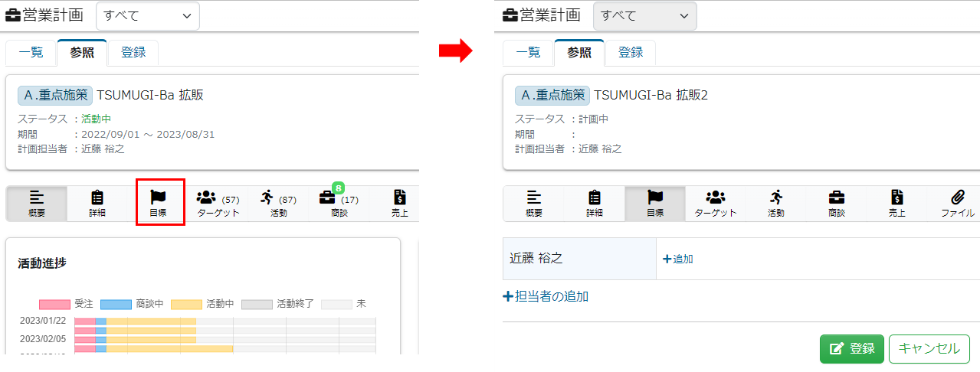The height and width of the screenshot is (372, 980).
Task: Click 活動進捗 chart heading
Action: (x=42, y=263)
